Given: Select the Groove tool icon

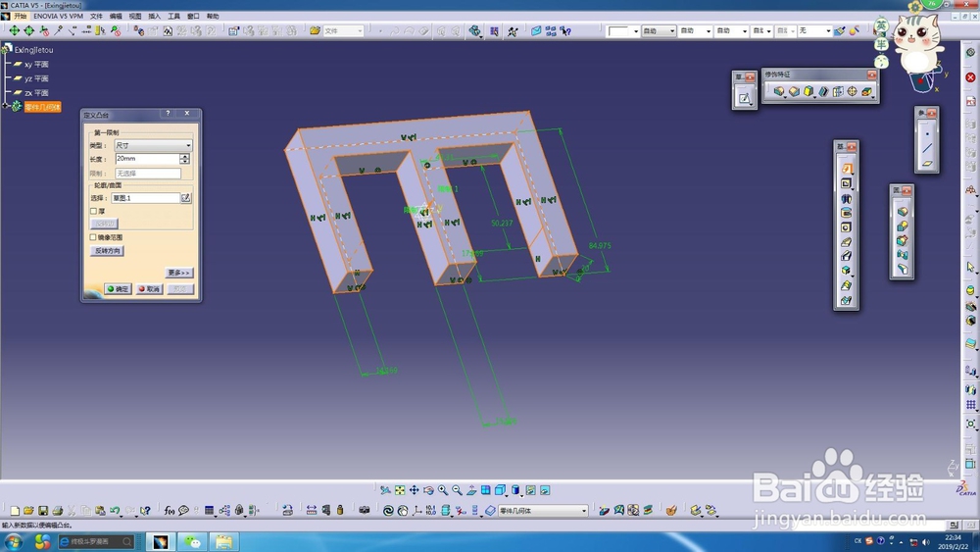Looking at the screenshot, I should tap(847, 213).
